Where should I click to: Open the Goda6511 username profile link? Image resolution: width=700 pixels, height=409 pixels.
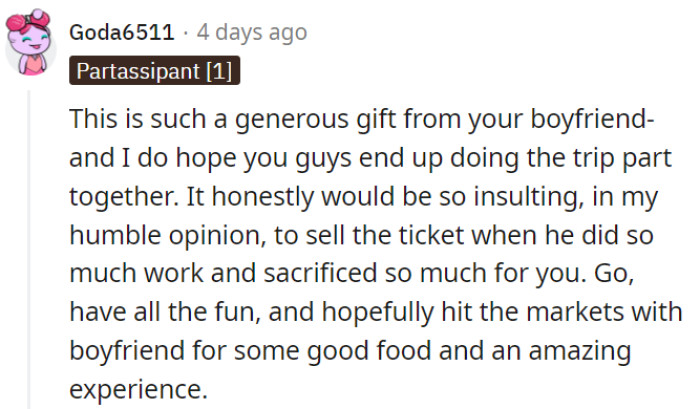(x=124, y=33)
